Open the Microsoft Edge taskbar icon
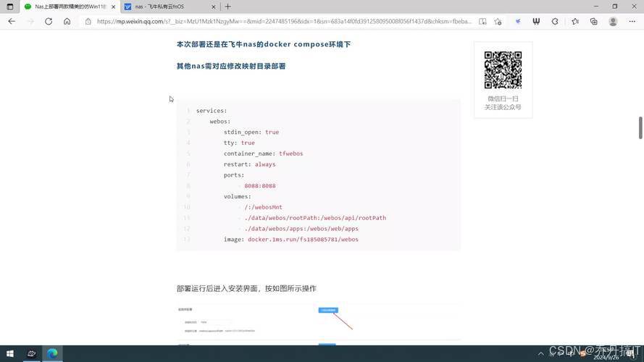Screen dimensions: 644x362 pyautogui.click(x=52, y=353)
